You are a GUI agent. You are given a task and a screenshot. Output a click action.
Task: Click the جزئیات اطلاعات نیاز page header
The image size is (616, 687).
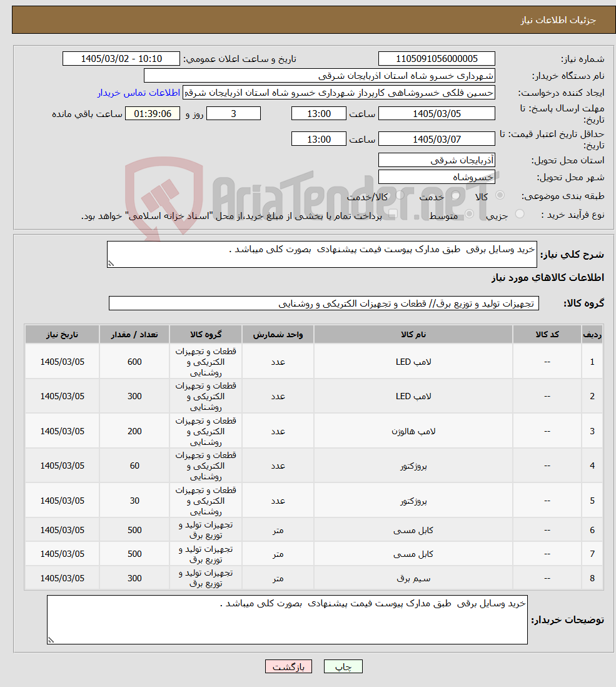pos(558,20)
